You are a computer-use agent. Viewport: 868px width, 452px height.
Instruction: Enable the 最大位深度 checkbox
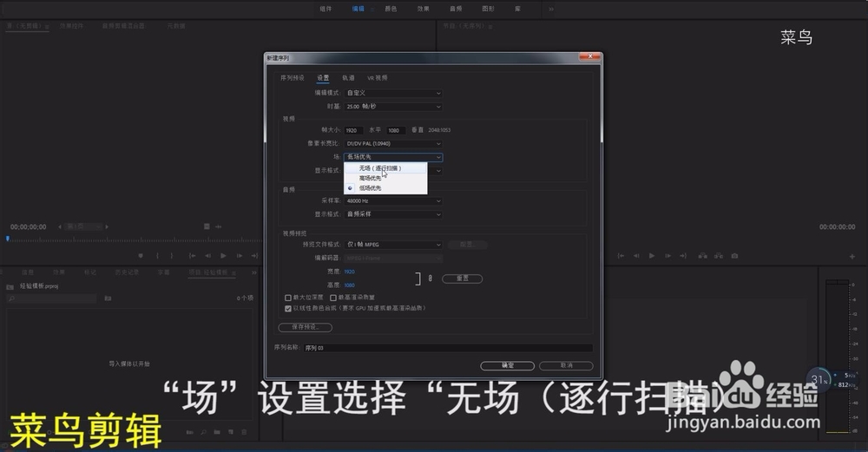(288, 298)
